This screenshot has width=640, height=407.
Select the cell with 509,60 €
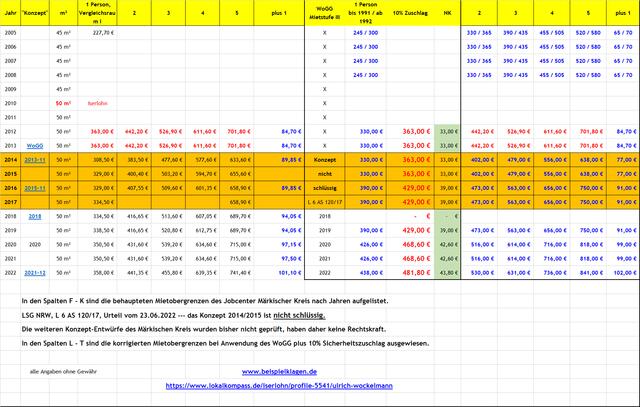coord(168,188)
